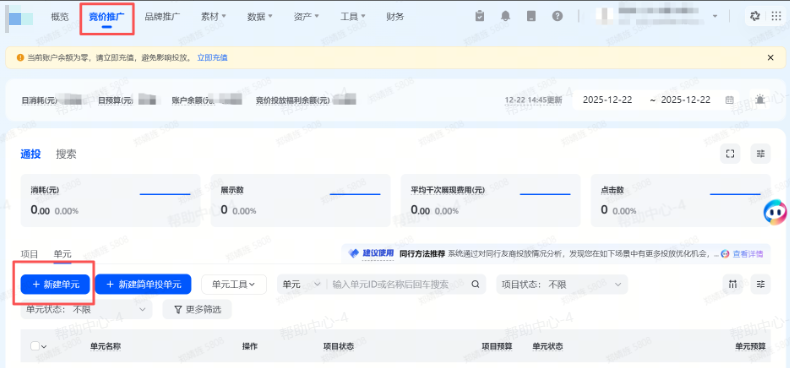Image resolution: width=790 pixels, height=368 pixels.
Task: Open the nine-dot app grid menu
Action: click(x=776, y=16)
